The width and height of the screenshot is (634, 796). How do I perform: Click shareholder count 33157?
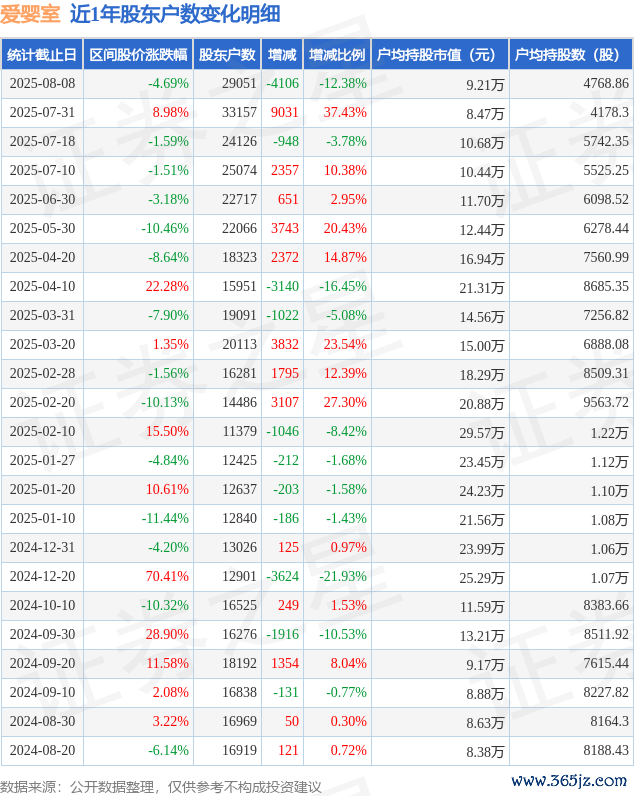239,112
